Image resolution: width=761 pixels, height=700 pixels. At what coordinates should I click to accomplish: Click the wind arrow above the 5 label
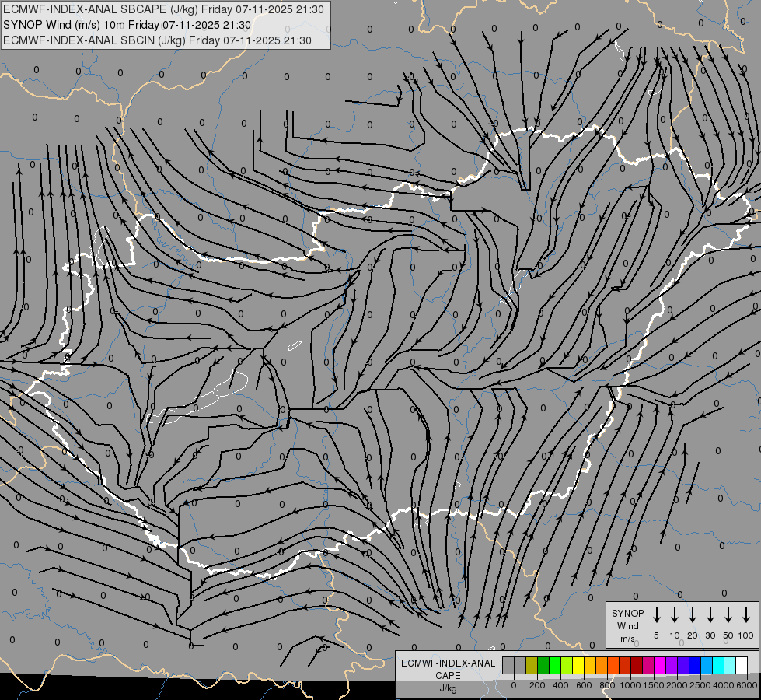coord(657,614)
